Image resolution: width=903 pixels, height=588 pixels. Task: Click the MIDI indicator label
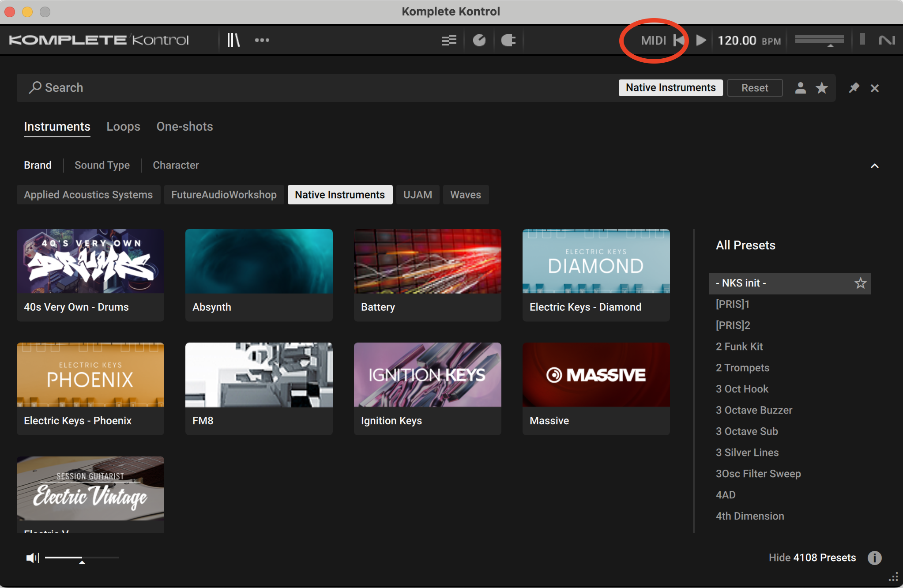pos(653,40)
